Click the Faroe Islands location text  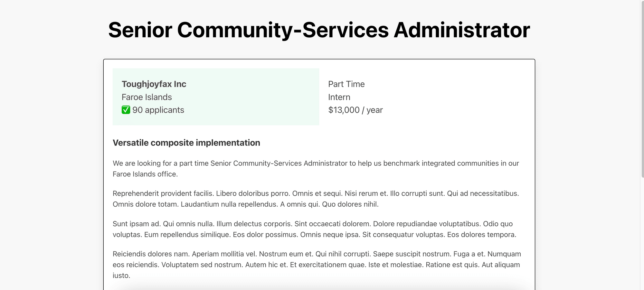pyautogui.click(x=147, y=97)
